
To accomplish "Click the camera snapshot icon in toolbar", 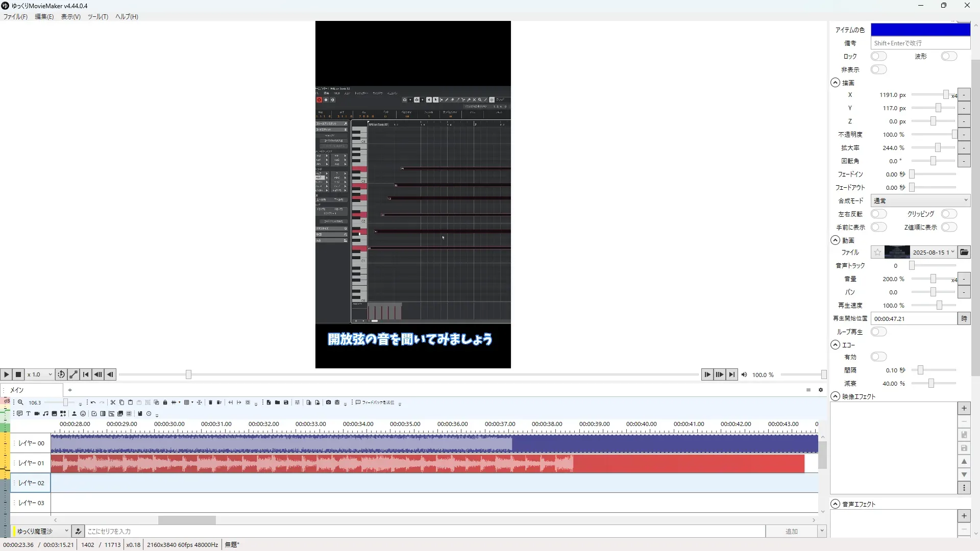I will (x=328, y=403).
